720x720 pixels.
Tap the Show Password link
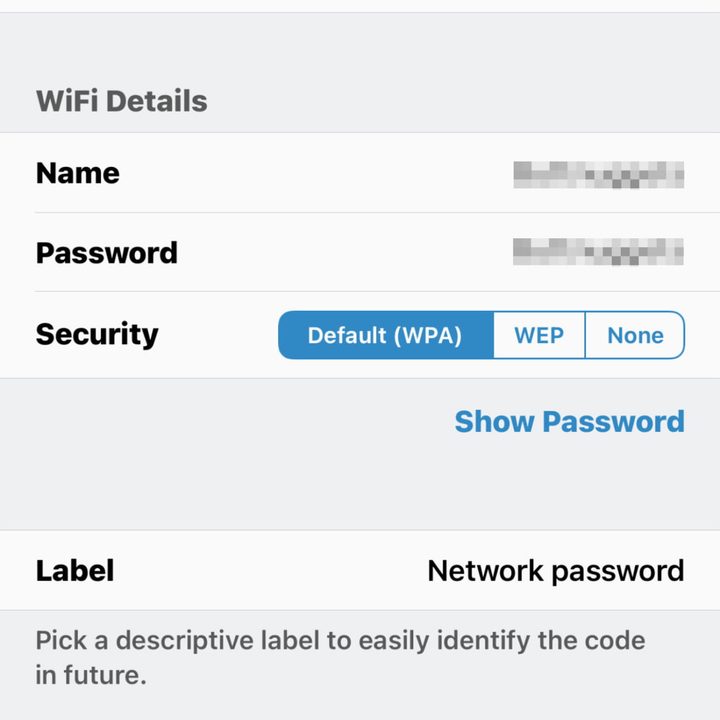pos(569,421)
